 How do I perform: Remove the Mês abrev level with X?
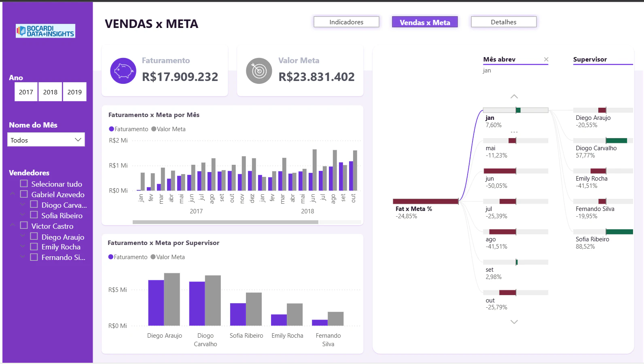point(546,60)
